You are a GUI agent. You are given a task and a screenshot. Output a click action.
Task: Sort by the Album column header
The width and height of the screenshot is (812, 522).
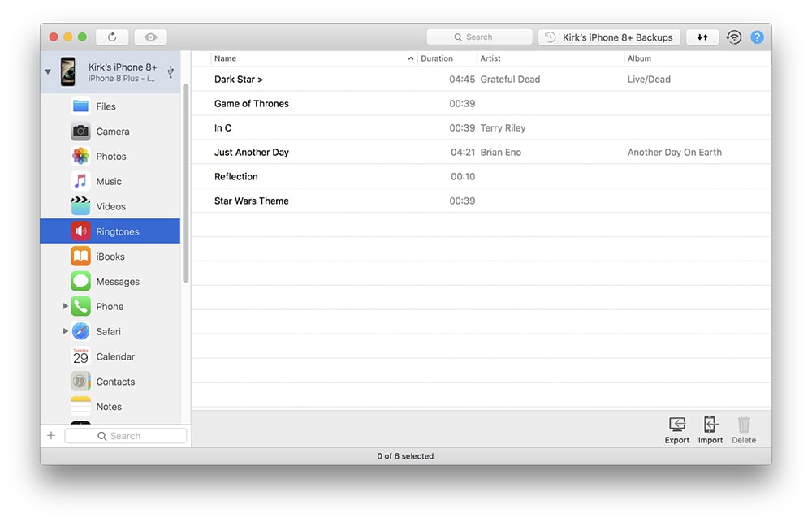[x=639, y=58]
